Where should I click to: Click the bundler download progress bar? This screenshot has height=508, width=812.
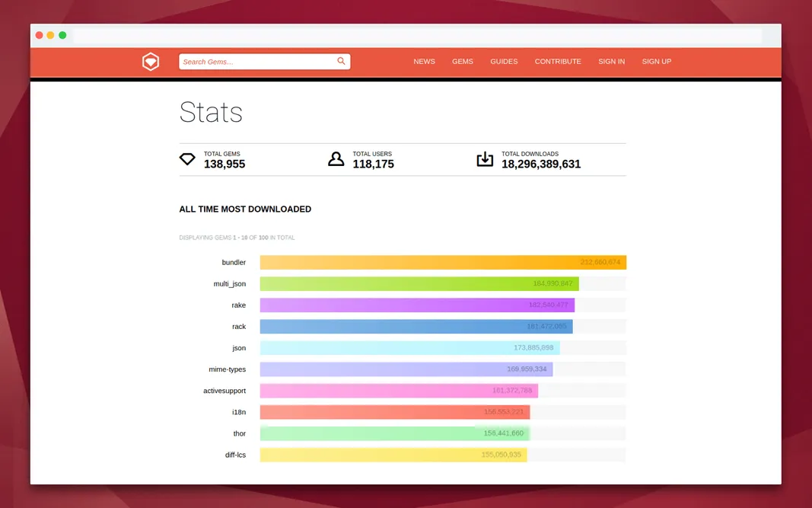441,262
